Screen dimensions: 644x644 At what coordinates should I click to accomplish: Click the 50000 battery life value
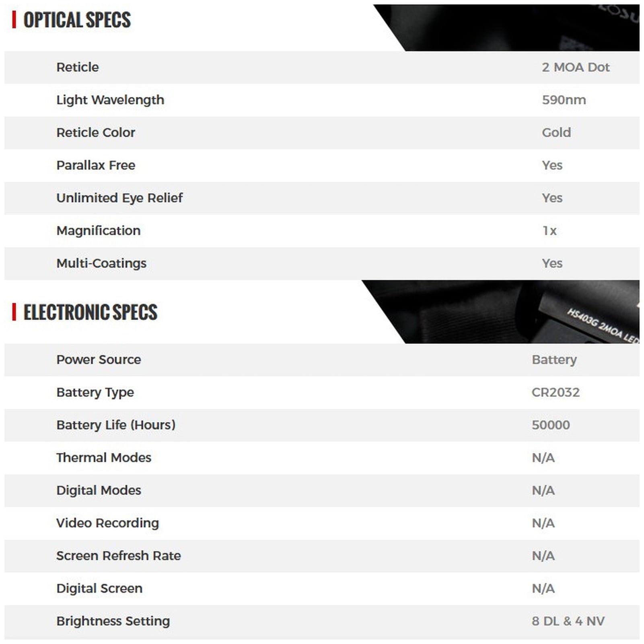click(x=551, y=425)
